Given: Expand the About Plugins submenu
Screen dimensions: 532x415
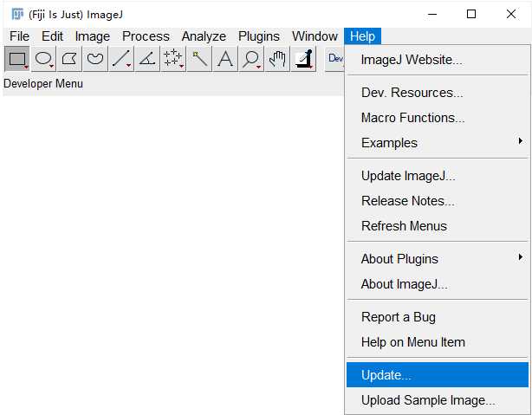Looking at the screenshot, I should point(438,259).
